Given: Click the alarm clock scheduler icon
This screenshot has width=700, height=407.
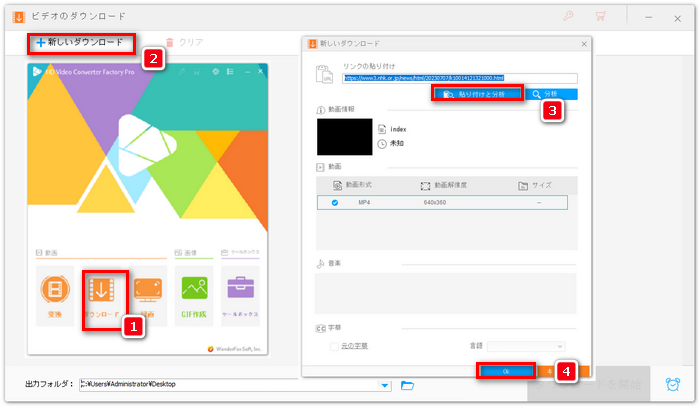Looking at the screenshot, I should pos(672,385).
